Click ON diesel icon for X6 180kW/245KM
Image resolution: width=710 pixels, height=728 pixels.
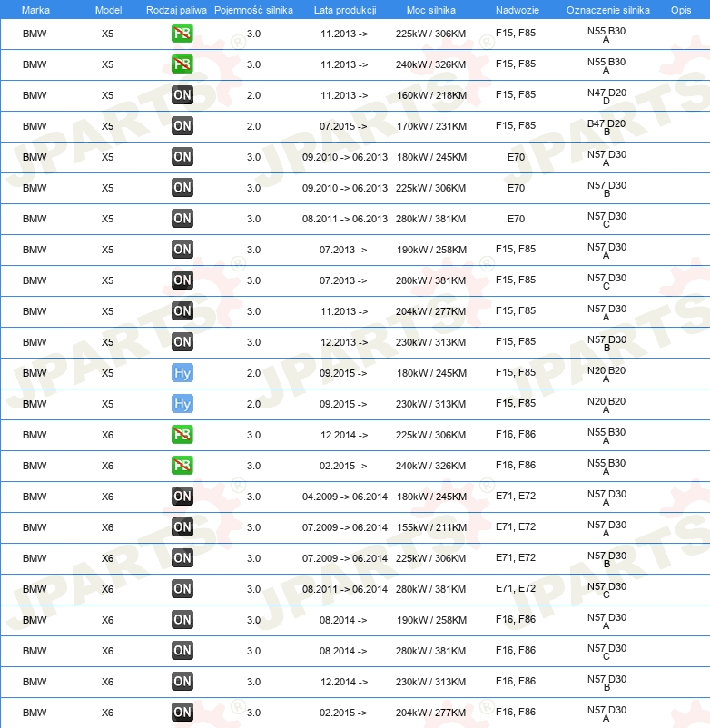pyautogui.click(x=182, y=497)
